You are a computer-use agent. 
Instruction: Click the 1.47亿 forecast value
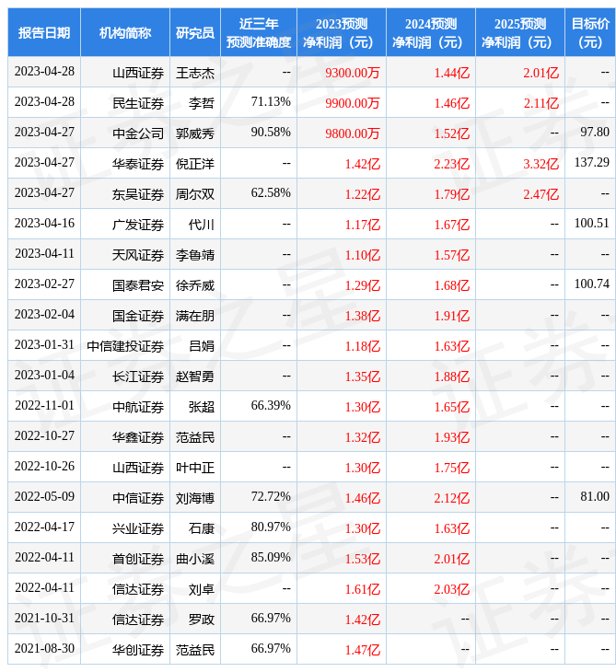(x=363, y=651)
